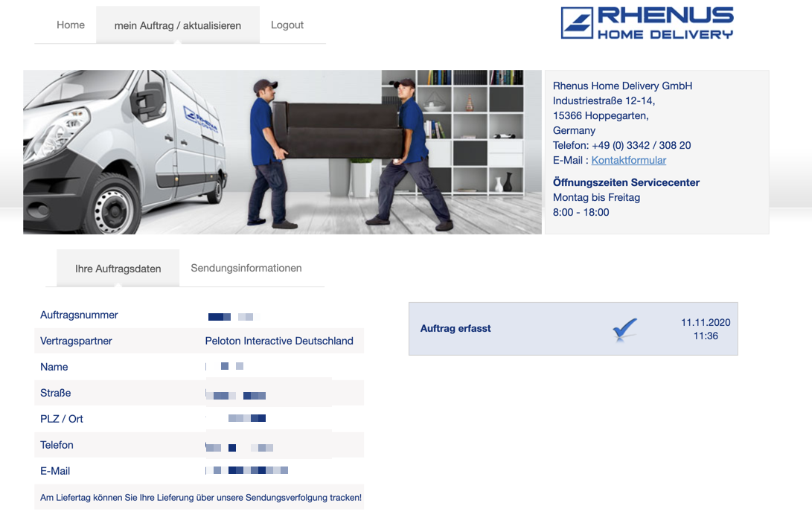The height and width of the screenshot is (529, 812).
Task: Click the Öffnungszeiten Servicecenter heading
Action: 626,182
